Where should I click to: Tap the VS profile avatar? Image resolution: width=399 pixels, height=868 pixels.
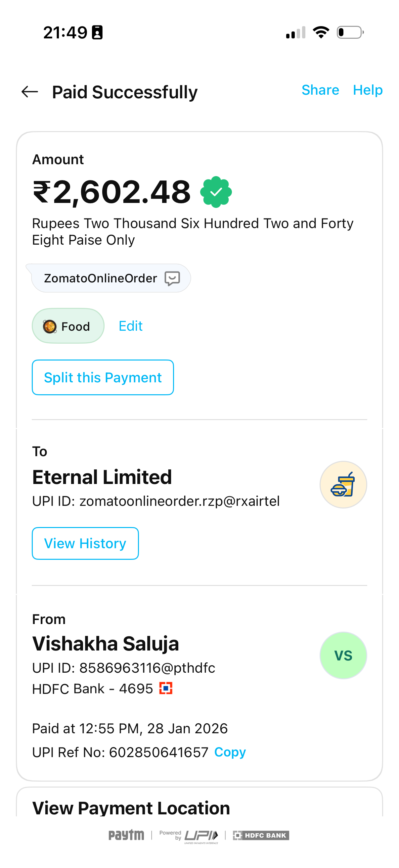coord(343,655)
